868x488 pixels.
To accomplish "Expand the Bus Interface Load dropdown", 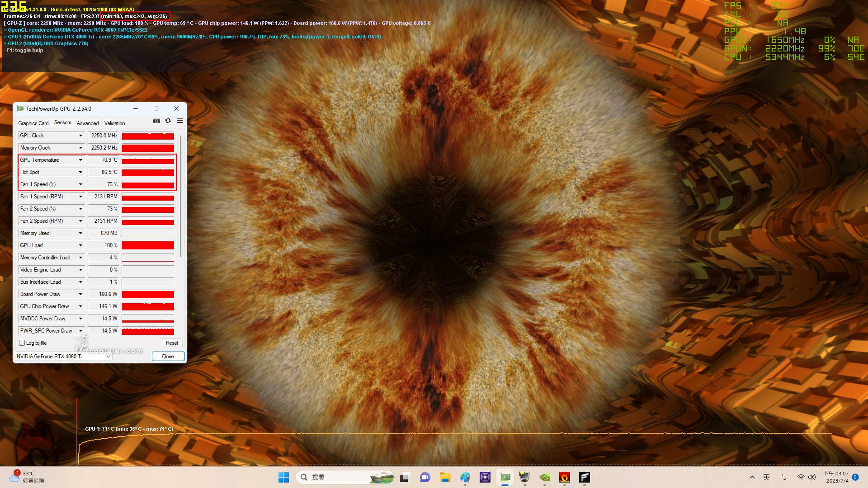I will click(81, 282).
